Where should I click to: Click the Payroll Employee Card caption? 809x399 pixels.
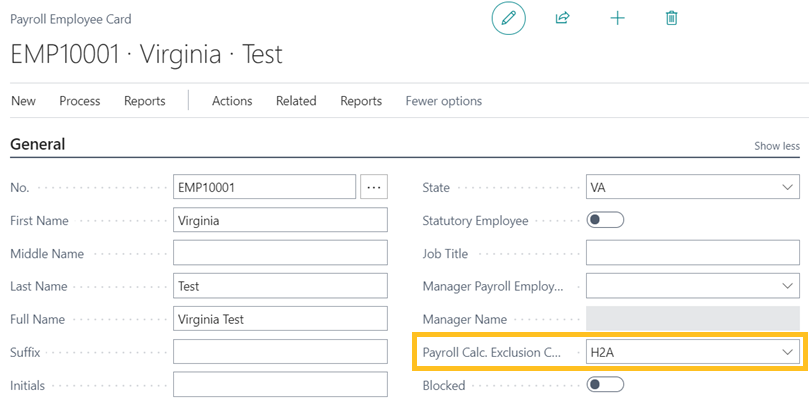pos(71,19)
